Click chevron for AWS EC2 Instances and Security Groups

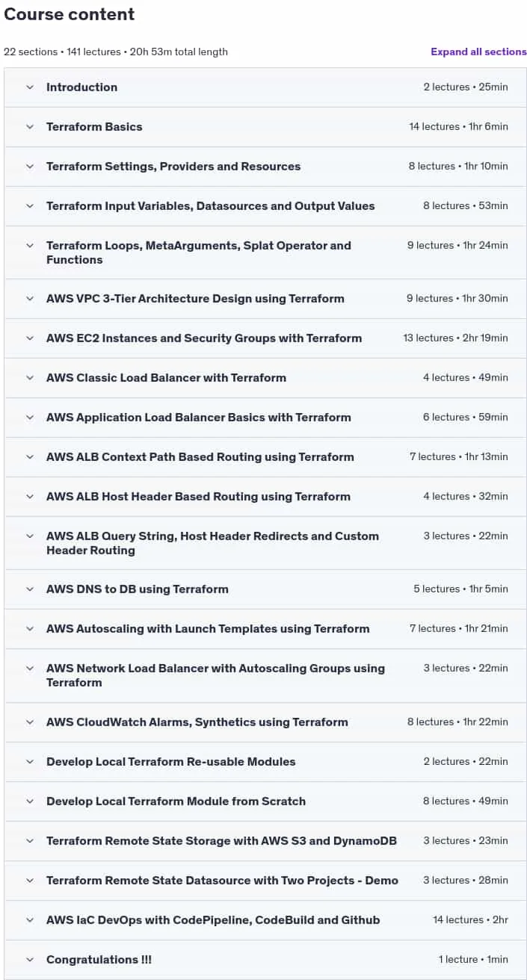point(30,338)
